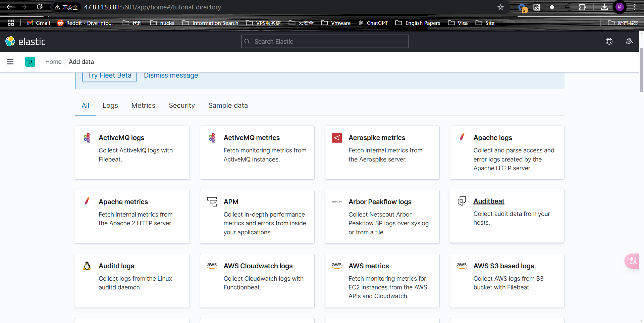
Task: Open the 云安全 bookmark folder
Action: point(301,23)
